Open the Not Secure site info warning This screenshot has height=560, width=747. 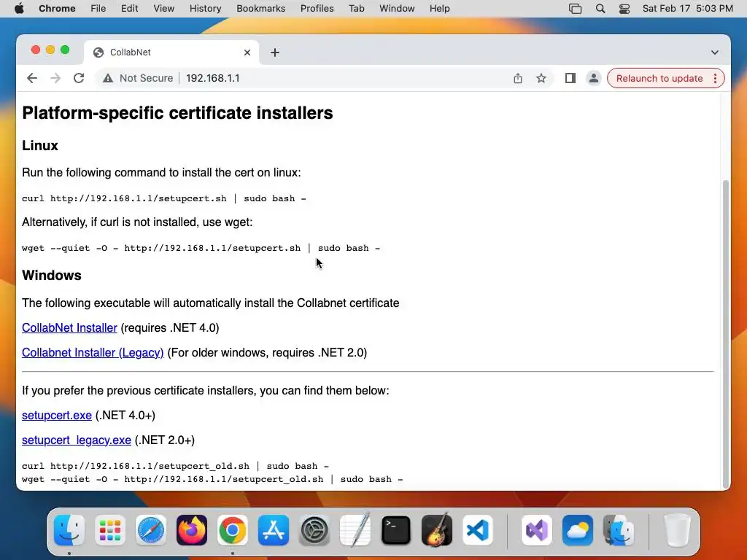tap(138, 78)
